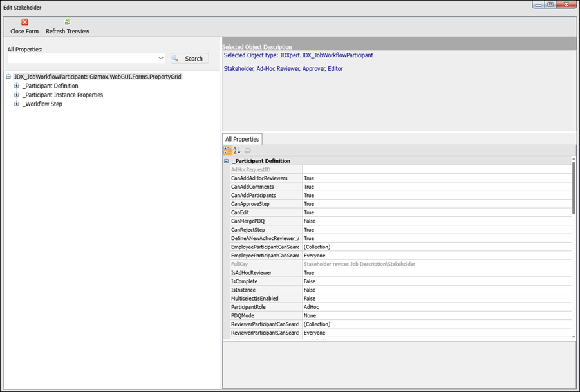Click the Property Pages icon in grid toolbar
580x392 pixels.
[x=247, y=150]
